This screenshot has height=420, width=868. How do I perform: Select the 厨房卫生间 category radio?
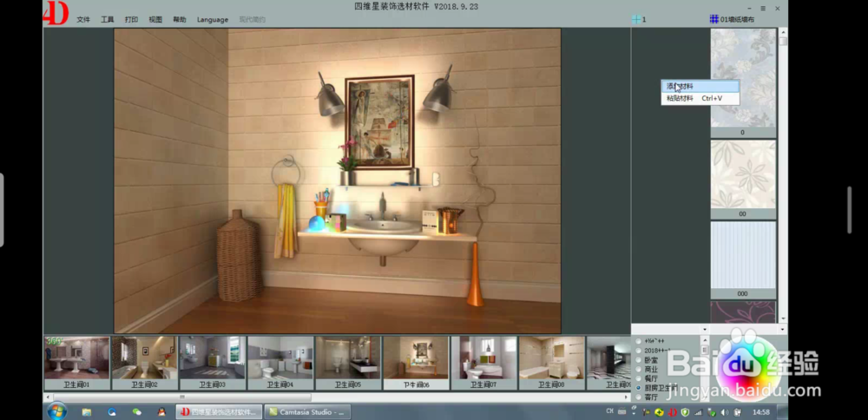[x=639, y=388]
